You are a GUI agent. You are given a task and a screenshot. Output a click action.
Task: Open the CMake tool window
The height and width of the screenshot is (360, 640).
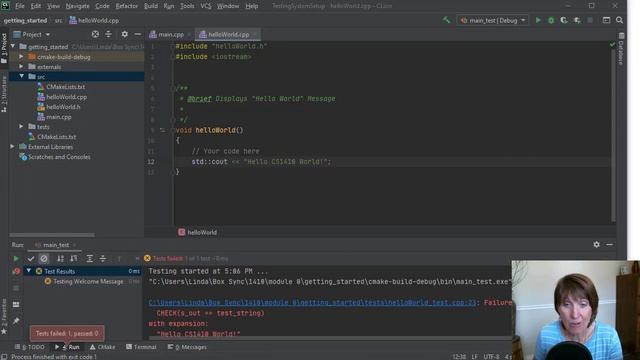[102, 347]
